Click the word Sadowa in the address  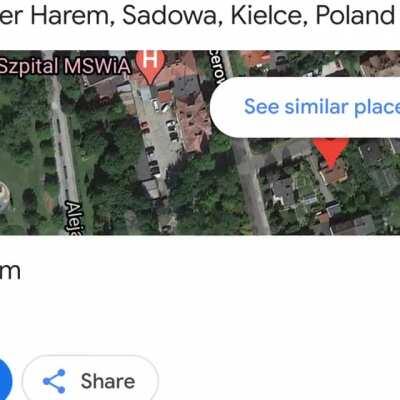(x=170, y=15)
